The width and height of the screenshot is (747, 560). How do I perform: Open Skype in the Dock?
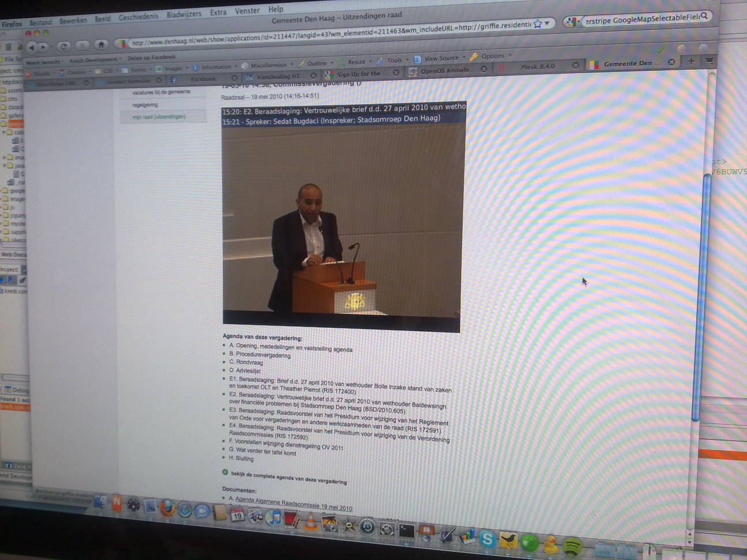coord(488,539)
